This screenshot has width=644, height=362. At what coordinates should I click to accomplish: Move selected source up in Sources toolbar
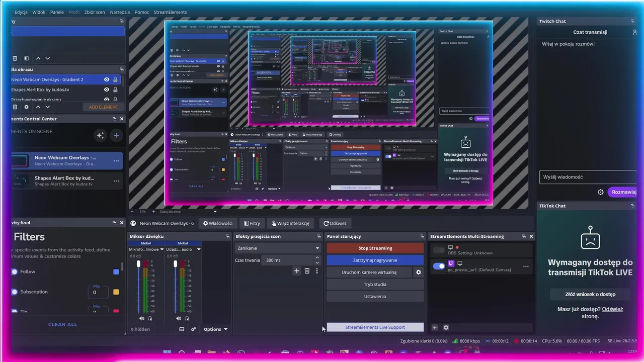(x=38, y=107)
